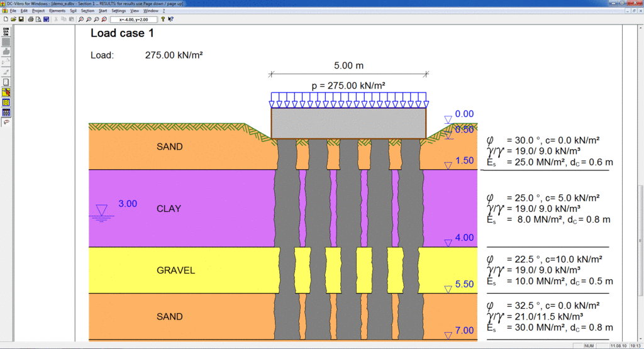The height and width of the screenshot is (349, 644).
Task: Click the bottom eraser-like icon in left sidebar
Action: tap(6, 123)
